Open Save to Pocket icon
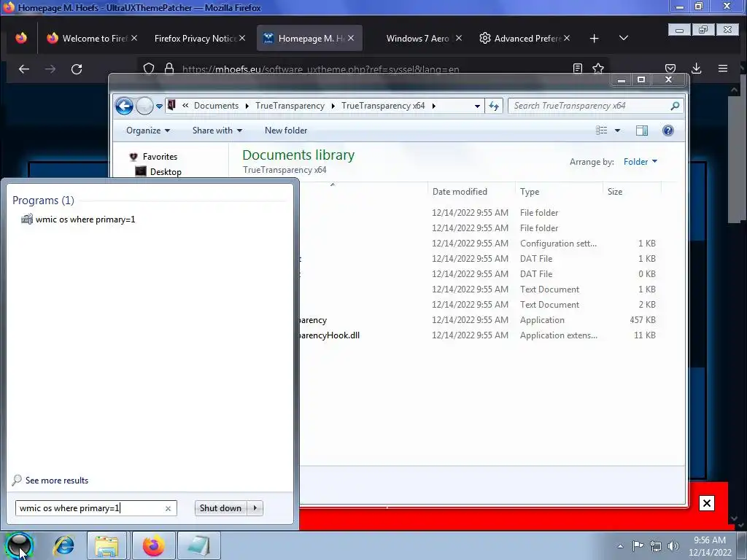 [x=670, y=69]
